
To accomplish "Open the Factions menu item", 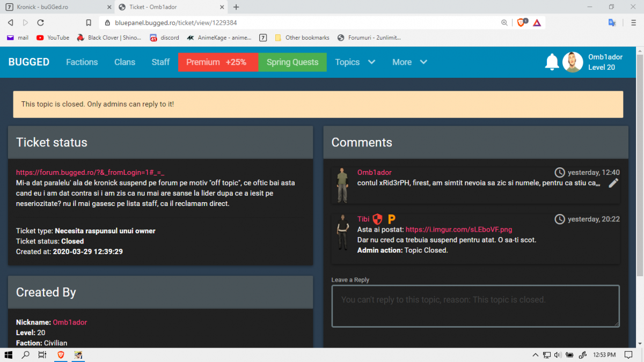I will click(x=82, y=62).
